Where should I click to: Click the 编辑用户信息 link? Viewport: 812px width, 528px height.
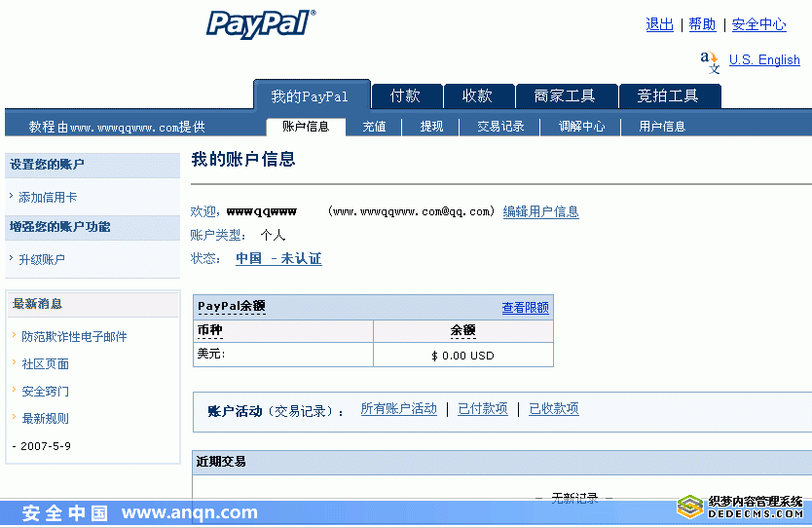(540, 211)
